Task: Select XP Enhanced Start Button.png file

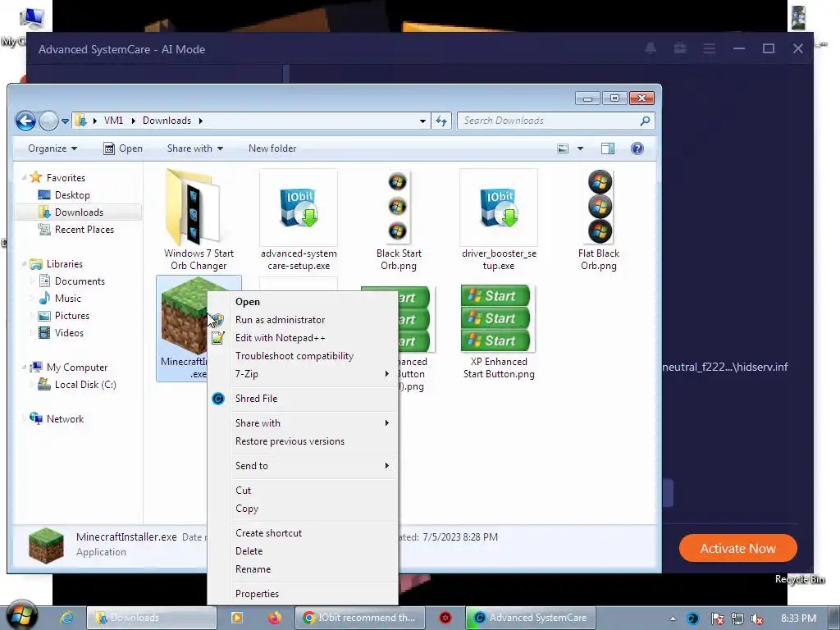Action: pos(499,332)
